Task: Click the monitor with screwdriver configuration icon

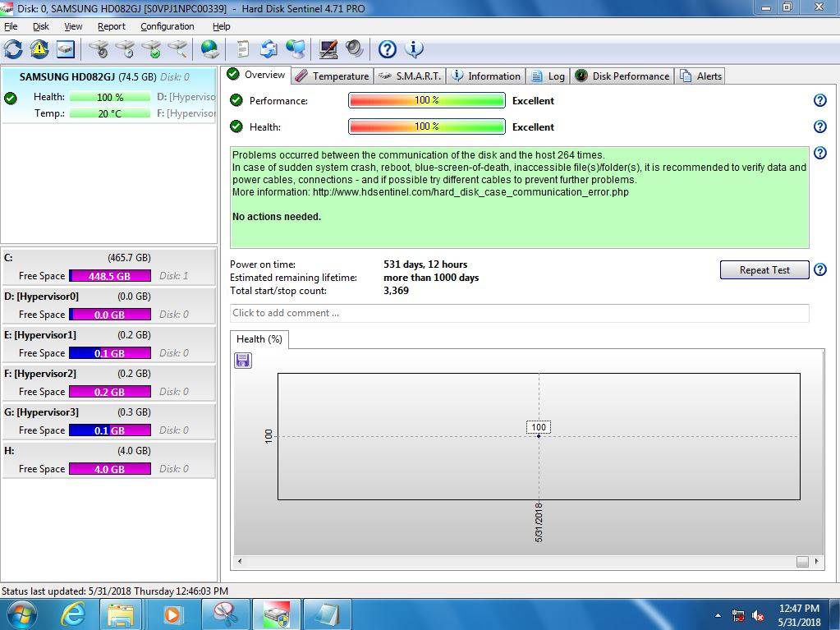Action: (328, 49)
